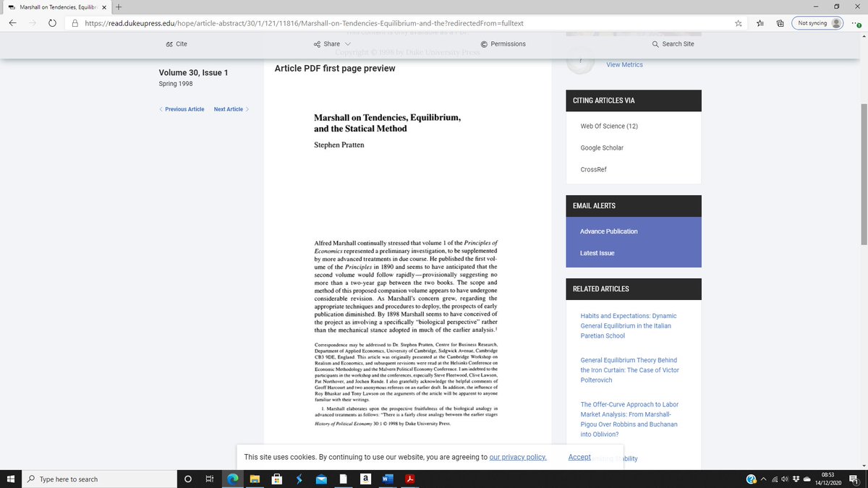
Task: Reload the current page
Action: coord(51,22)
